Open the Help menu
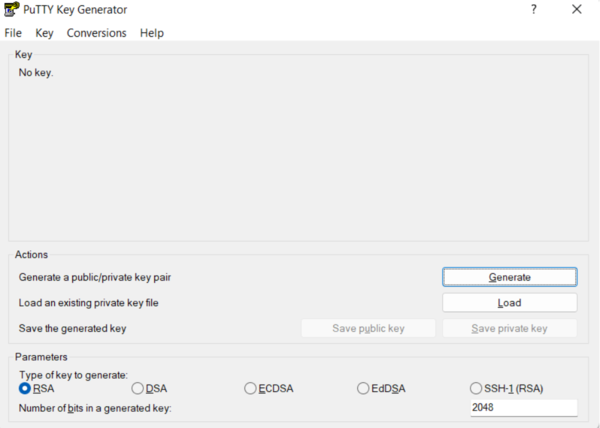600x428 pixels. tap(152, 33)
